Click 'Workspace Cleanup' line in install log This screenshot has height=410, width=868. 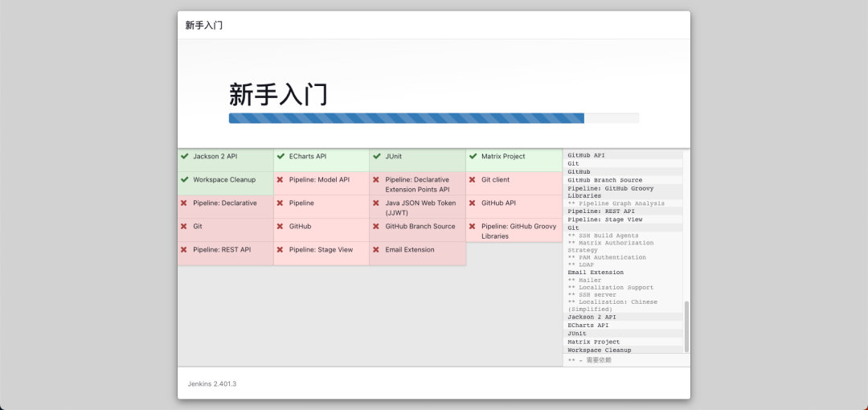pyautogui.click(x=600, y=351)
